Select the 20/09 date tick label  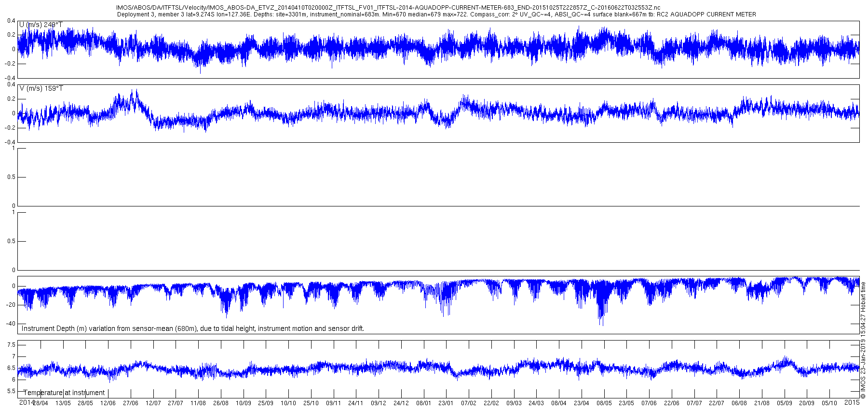click(807, 403)
